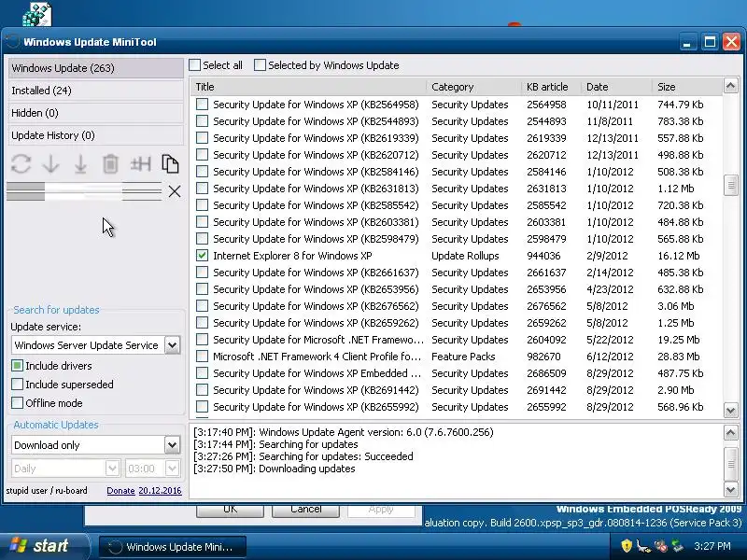747x560 pixels.
Task: Click the update list scrollbar thumb
Action: point(730,186)
